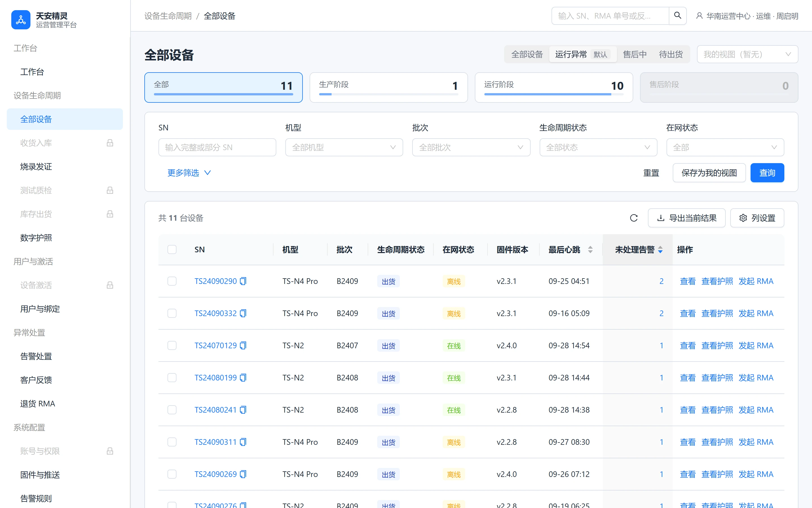The width and height of the screenshot is (812, 508).
Task: Copy SN TS24080241 using its copy icon
Action: tap(243, 410)
